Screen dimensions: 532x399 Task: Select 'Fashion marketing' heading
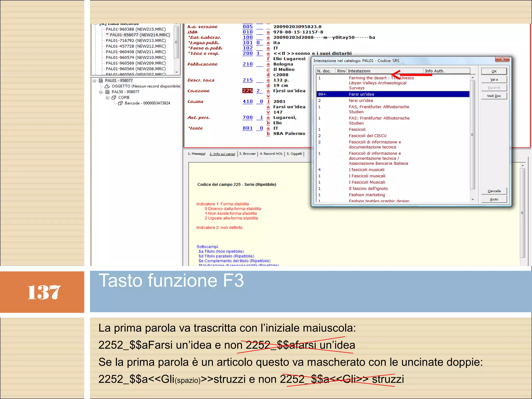coord(367,195)
